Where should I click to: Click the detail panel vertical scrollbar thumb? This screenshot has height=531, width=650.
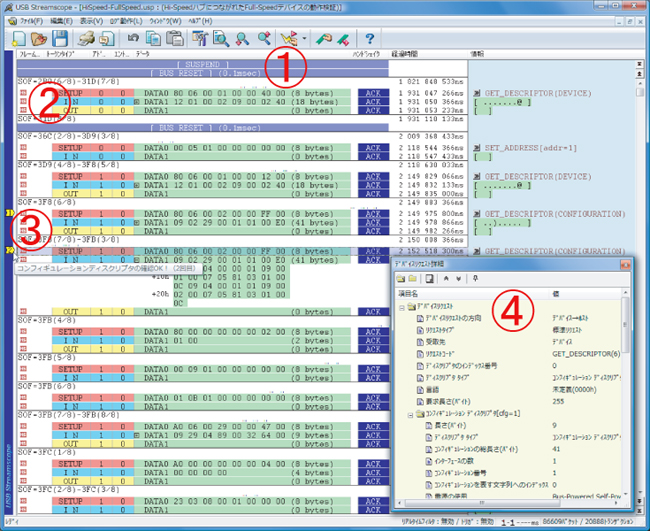click(x=625, y=325)
